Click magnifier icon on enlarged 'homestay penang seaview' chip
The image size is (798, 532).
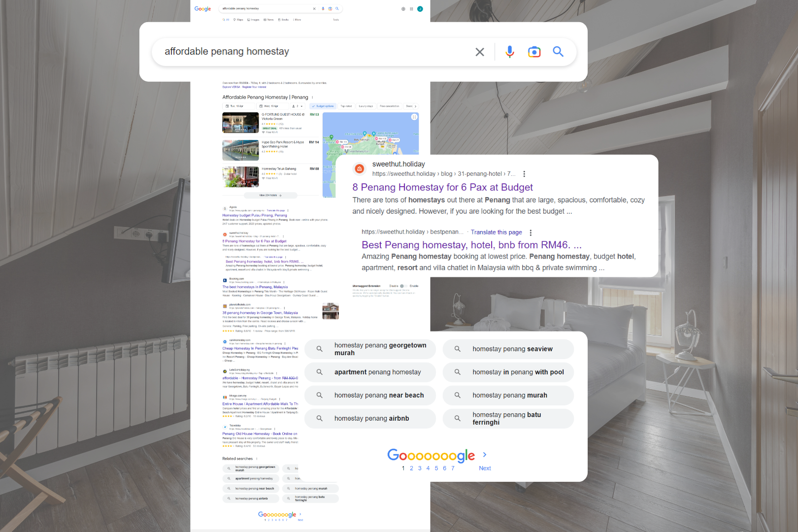(458, 349)
